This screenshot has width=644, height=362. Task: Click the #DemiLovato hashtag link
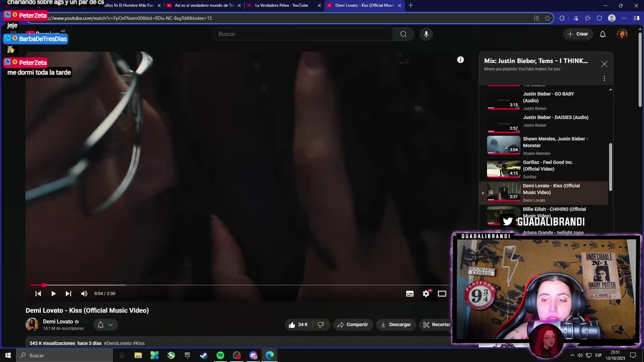(x=118, y=343)
